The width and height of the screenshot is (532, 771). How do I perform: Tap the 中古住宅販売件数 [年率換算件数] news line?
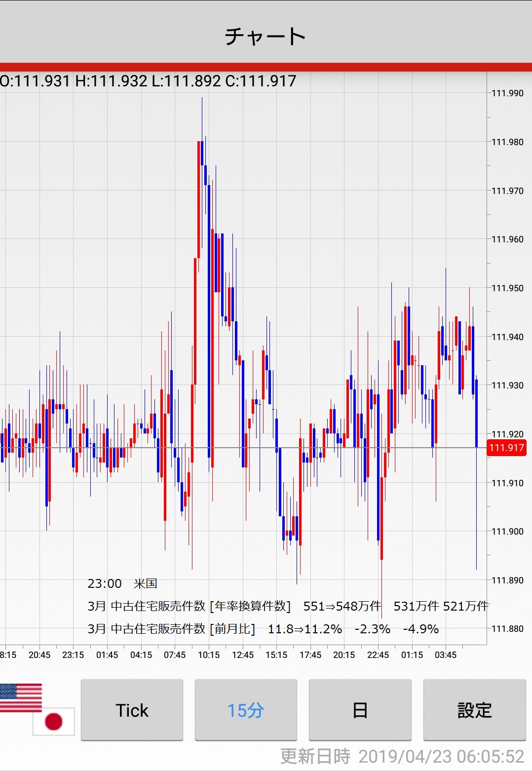[x=287, y=606]
